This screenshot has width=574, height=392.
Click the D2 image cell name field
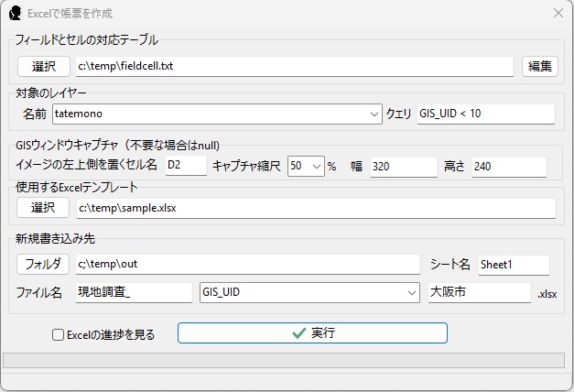187,166
